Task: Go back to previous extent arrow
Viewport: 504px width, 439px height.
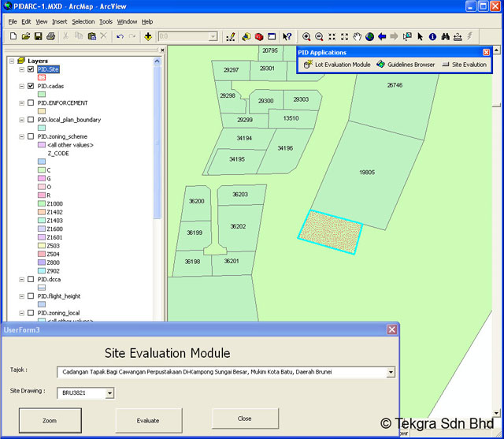Action: pos(382,36)
